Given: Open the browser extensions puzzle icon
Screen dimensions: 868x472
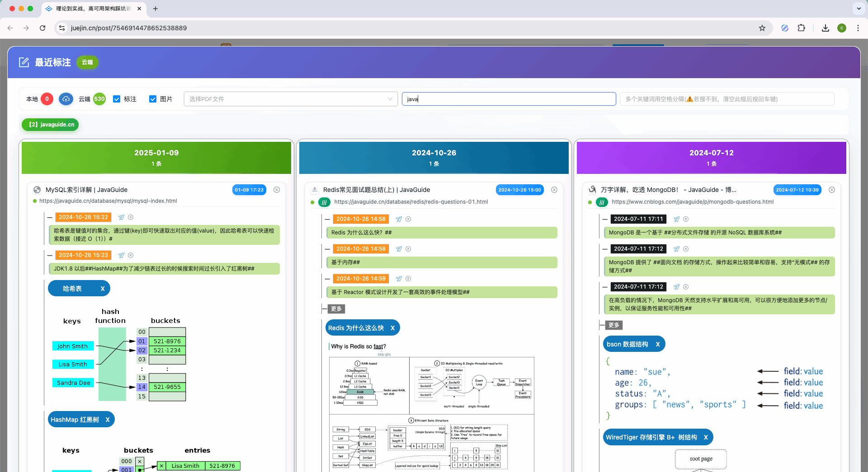Looking at the screenshot, I should coord(801,28).
